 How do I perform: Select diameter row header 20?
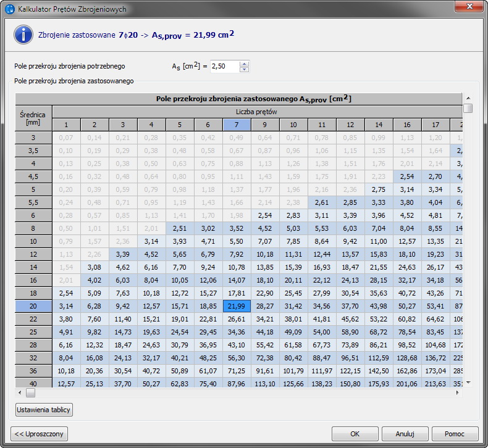click(33, 306)
